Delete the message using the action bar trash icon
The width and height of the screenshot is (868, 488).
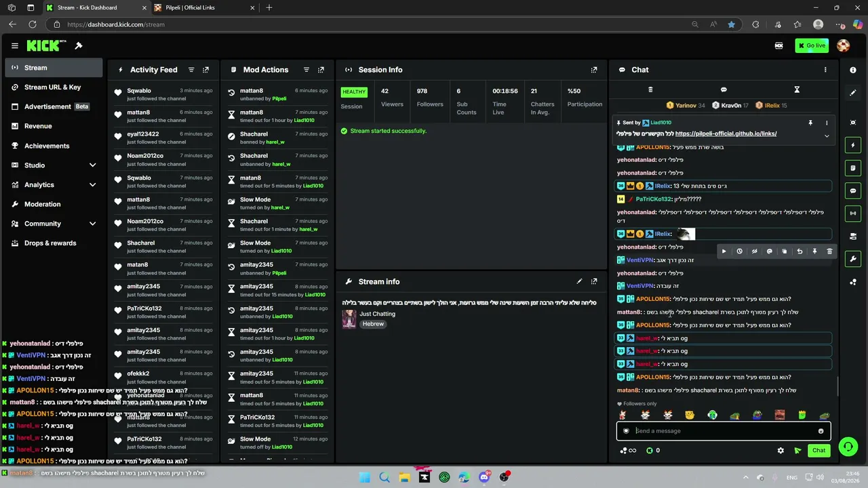(x=829, y=251)
